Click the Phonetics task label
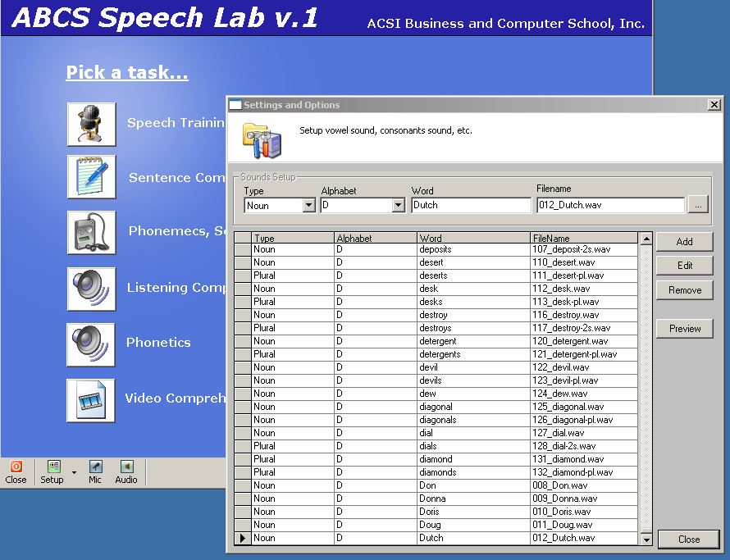Viewport: 730px width, 560px height. (x=158, y=343)
